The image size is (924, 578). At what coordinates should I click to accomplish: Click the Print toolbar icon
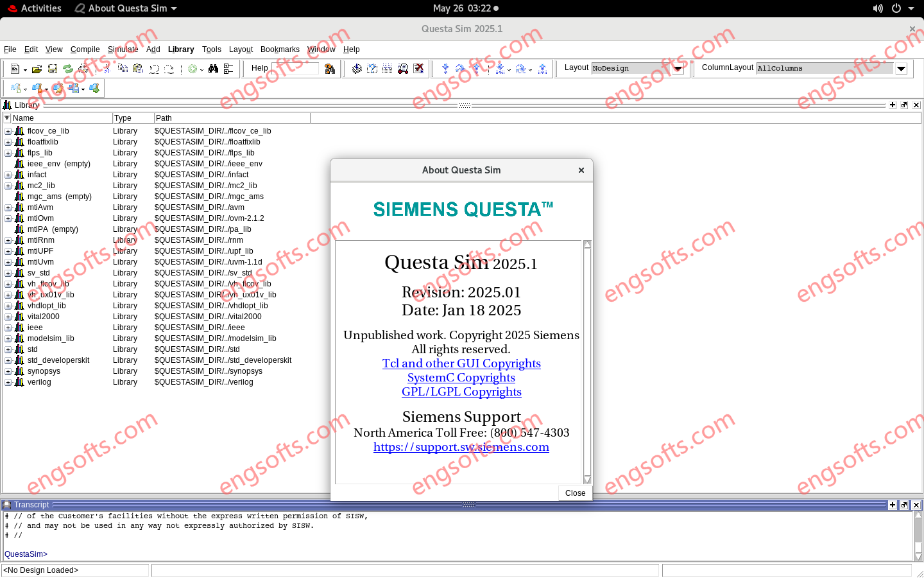click(x=83, y=69)
